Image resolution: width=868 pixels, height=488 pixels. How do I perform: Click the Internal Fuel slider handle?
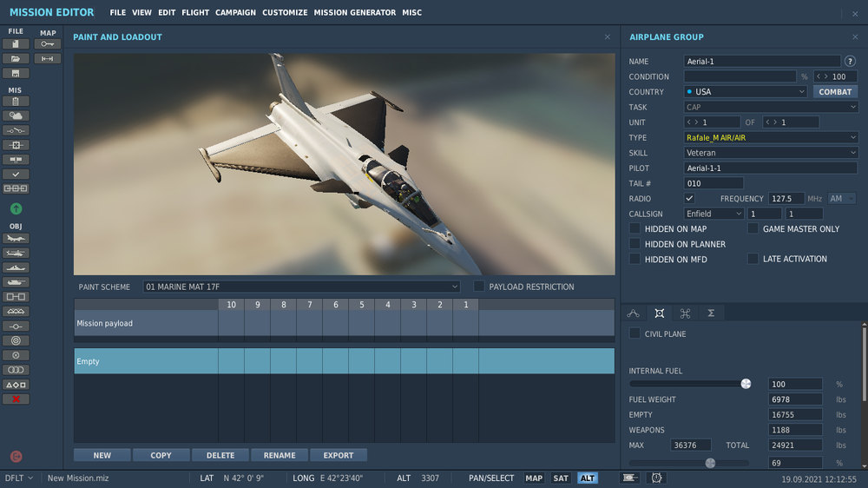746,384
